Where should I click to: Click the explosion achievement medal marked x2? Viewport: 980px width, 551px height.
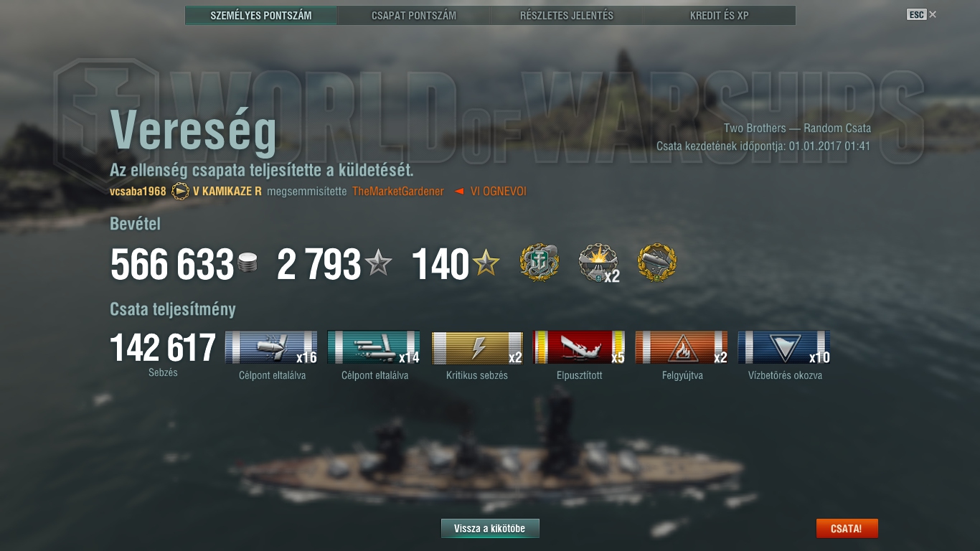coord(598,263)
